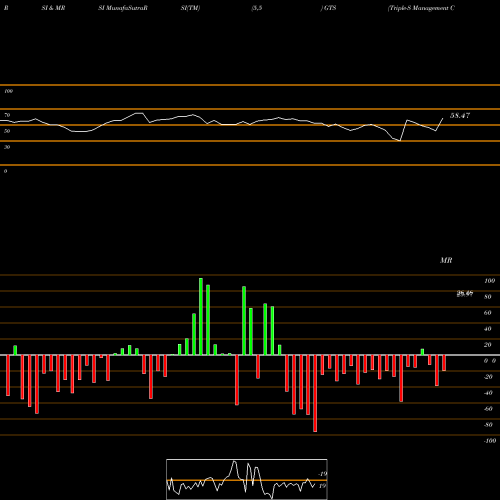Click the 'SI(TM)' header text
This screenshot has height=500, width=500.
(x=190, y=8)
